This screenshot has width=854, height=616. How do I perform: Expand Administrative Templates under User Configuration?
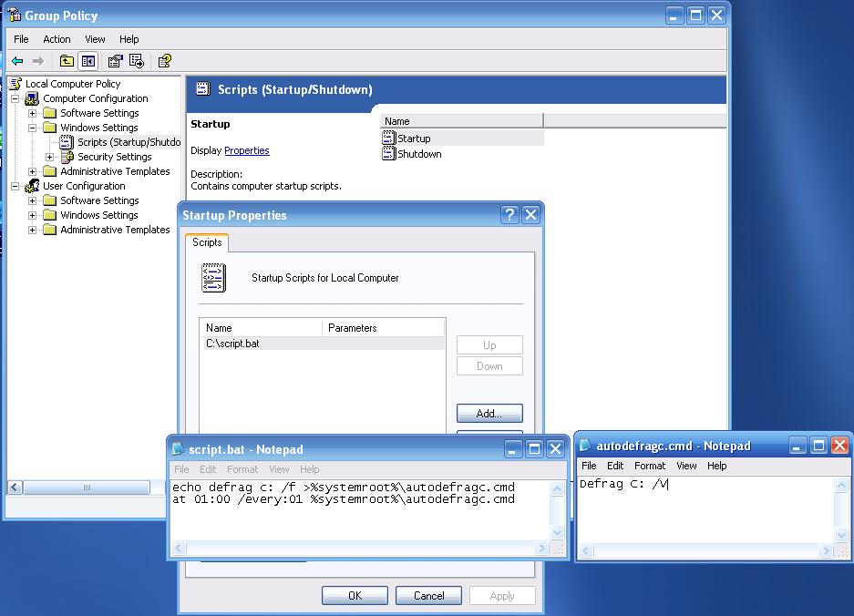[x=33, y=230]
